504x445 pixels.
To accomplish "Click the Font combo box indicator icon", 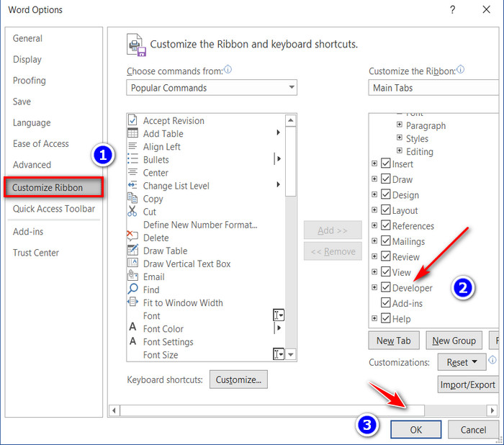I will [279, 315].
